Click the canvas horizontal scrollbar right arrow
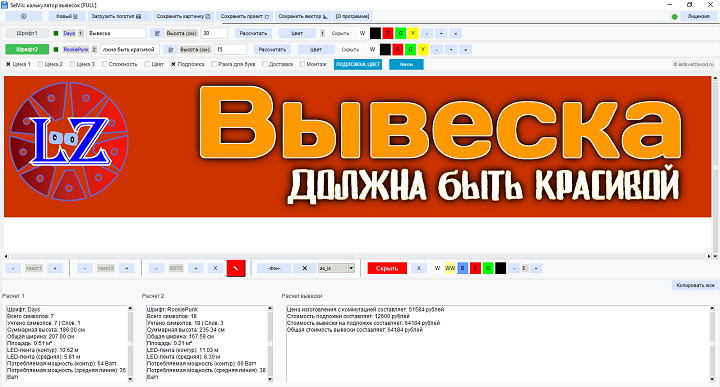The width and height of the screenshot is (720, 387). (x=709, y=256)
